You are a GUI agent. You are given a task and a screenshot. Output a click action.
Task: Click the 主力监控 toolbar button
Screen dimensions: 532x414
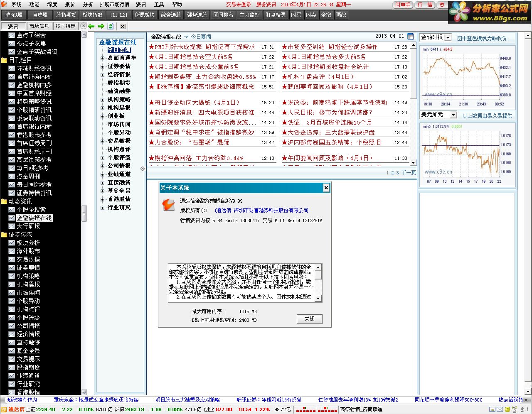[x=249, y=15]
